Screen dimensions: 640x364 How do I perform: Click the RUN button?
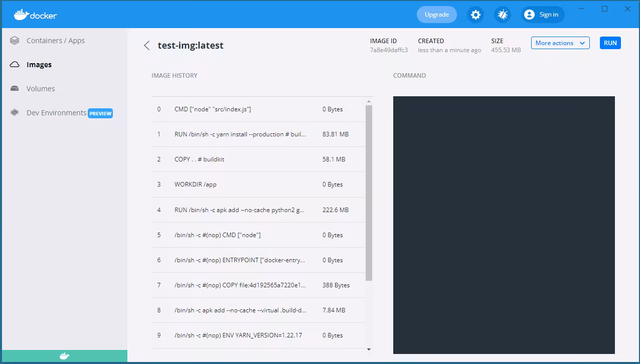tap(610, 43)
